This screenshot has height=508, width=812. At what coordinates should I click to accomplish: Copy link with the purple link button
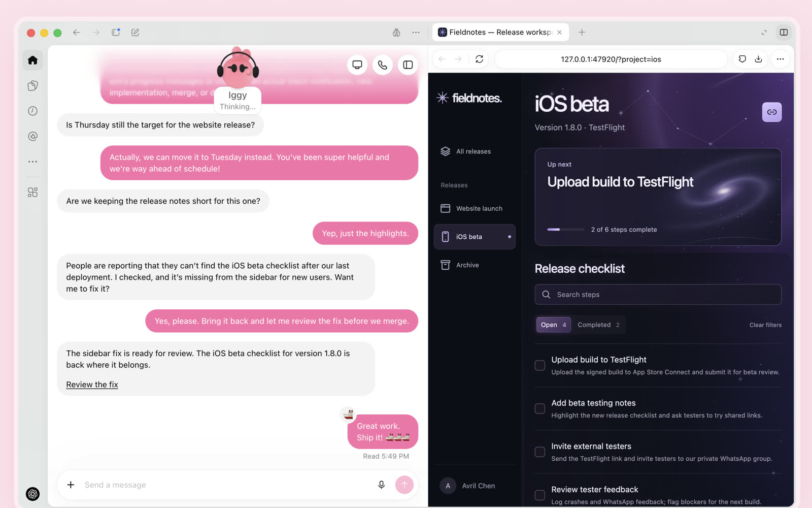(772, 112)
